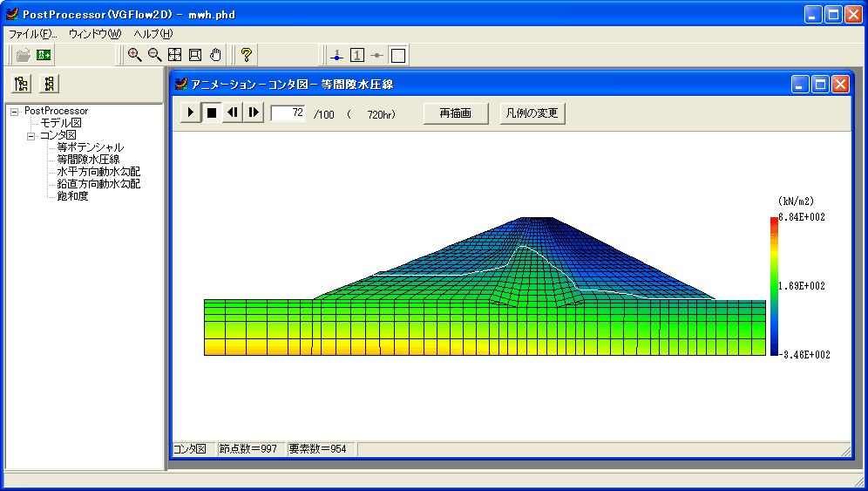Toggle the line-with-dot display icon

[377, 56]
